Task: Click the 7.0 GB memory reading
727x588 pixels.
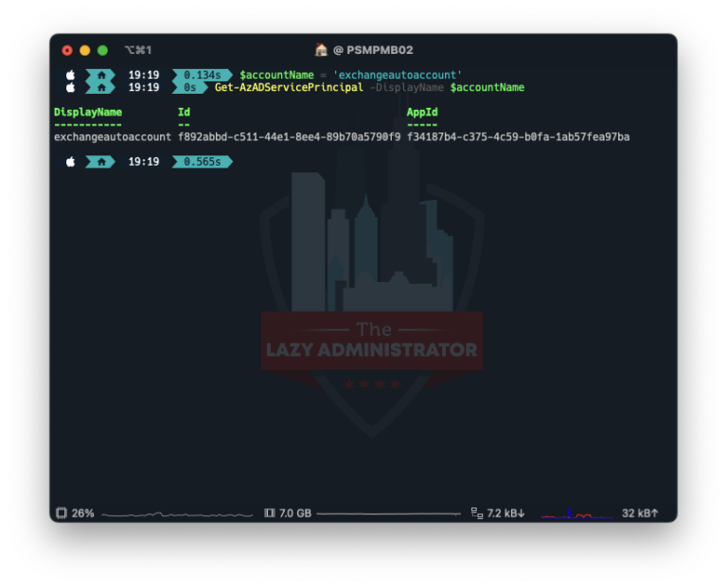Action: click(x=295, y=513)
